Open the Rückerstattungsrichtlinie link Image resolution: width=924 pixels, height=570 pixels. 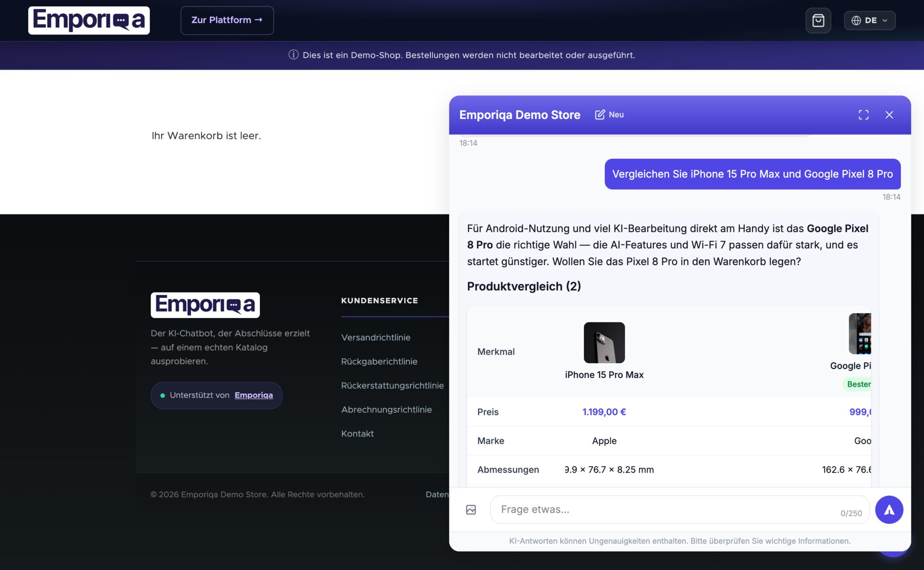coord(393,385)
